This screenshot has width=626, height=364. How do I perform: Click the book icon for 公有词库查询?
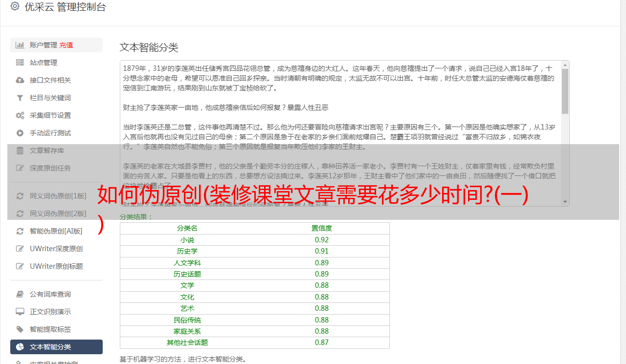(20, 294)
